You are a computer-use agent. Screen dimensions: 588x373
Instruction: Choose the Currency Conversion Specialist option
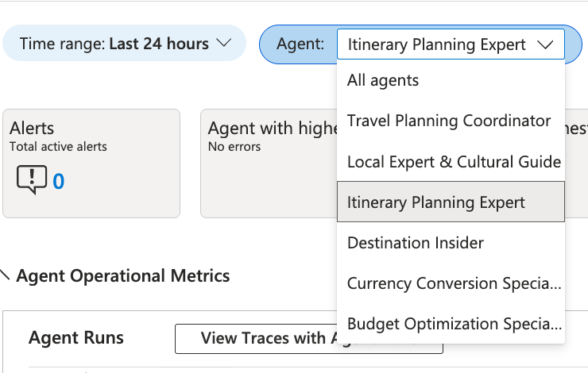[x=454, y=283]
